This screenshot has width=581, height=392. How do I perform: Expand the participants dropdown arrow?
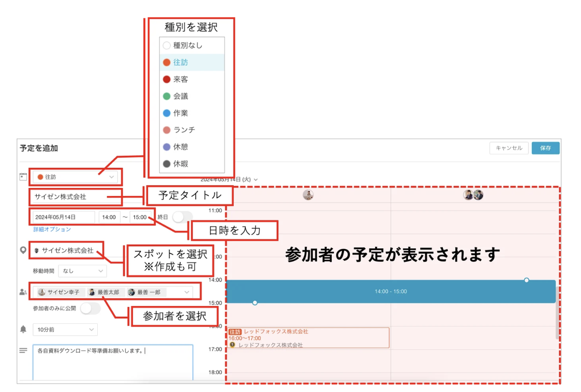tap(187, 292)
